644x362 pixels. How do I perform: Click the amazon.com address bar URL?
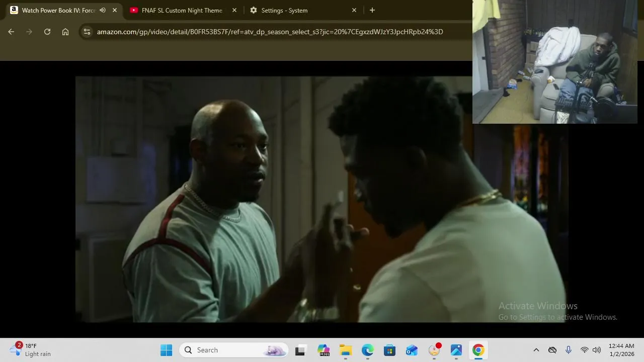point(270,32)
